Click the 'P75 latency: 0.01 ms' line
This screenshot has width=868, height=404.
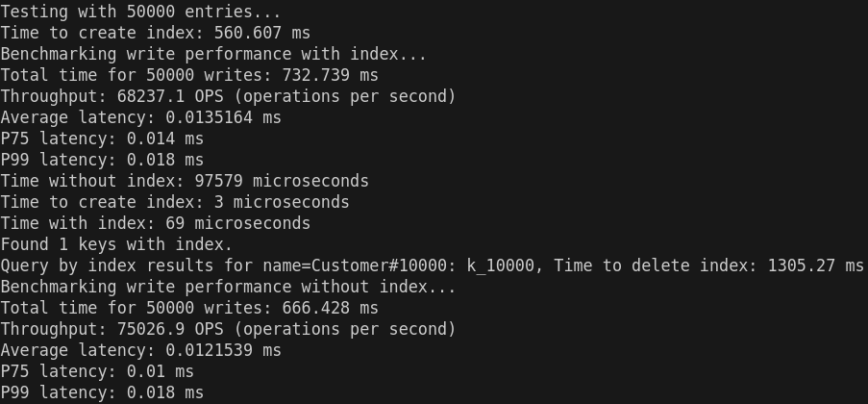(97, 371)
